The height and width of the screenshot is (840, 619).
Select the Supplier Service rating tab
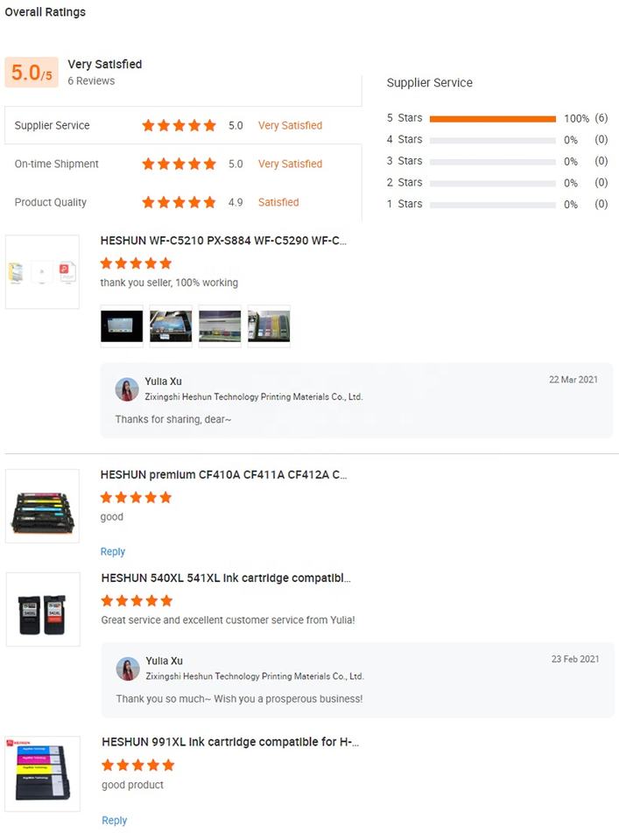[x=183, y=125]
